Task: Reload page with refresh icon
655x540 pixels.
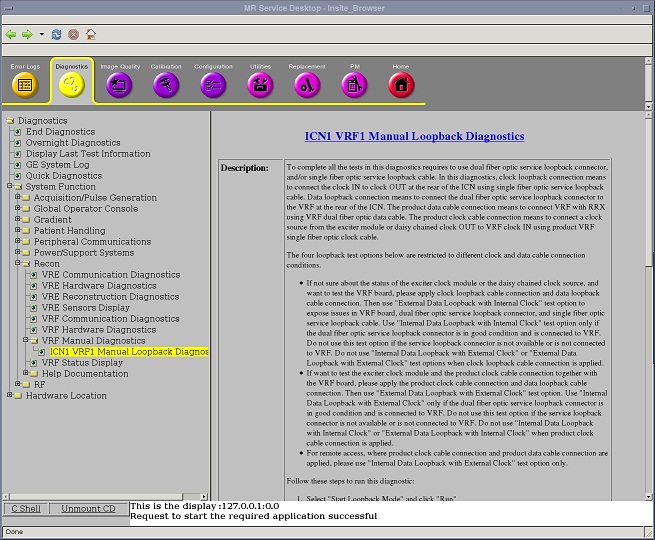Action: click(x=56, y=34)
